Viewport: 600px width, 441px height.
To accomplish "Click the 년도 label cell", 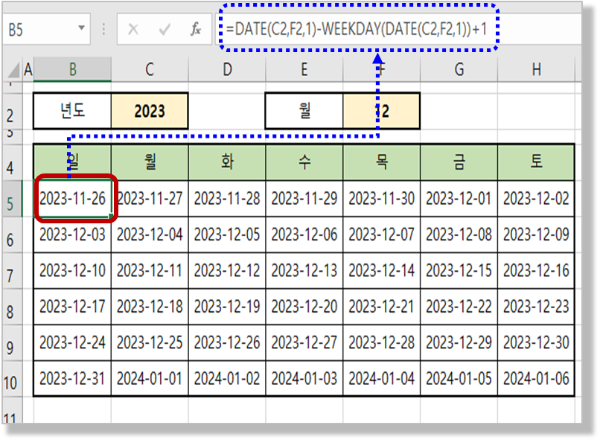I will pos(72,111).
